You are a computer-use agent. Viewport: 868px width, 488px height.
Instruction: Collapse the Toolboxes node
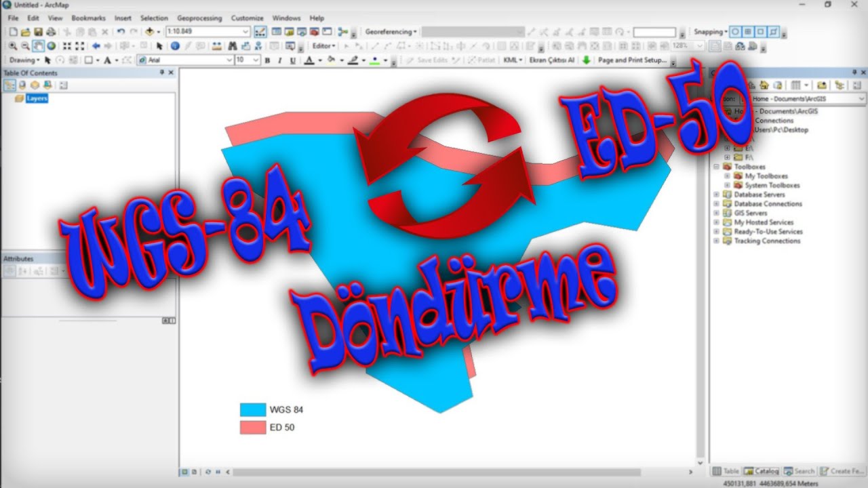(716, 167)
